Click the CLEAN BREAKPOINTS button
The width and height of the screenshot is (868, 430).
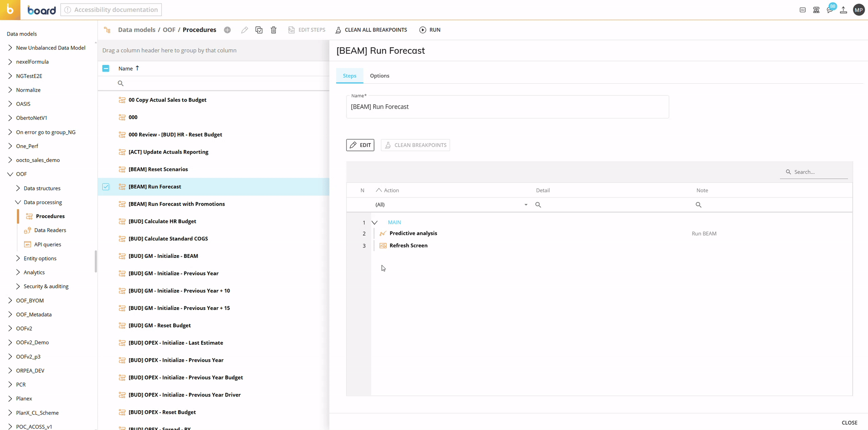click(415, 145)
